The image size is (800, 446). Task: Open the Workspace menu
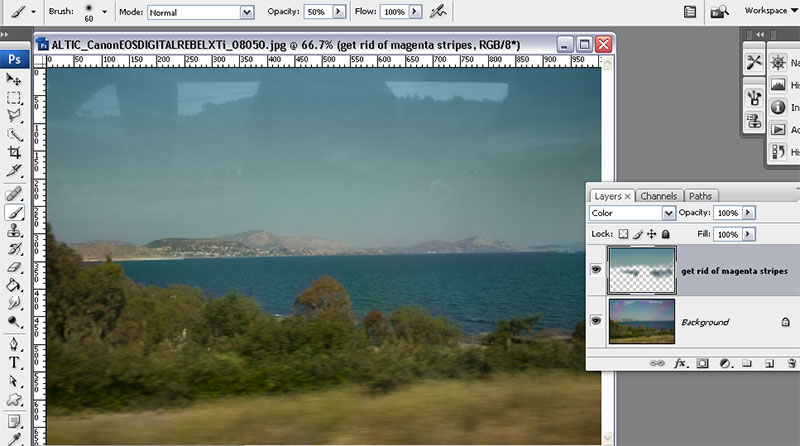[771, 11]
